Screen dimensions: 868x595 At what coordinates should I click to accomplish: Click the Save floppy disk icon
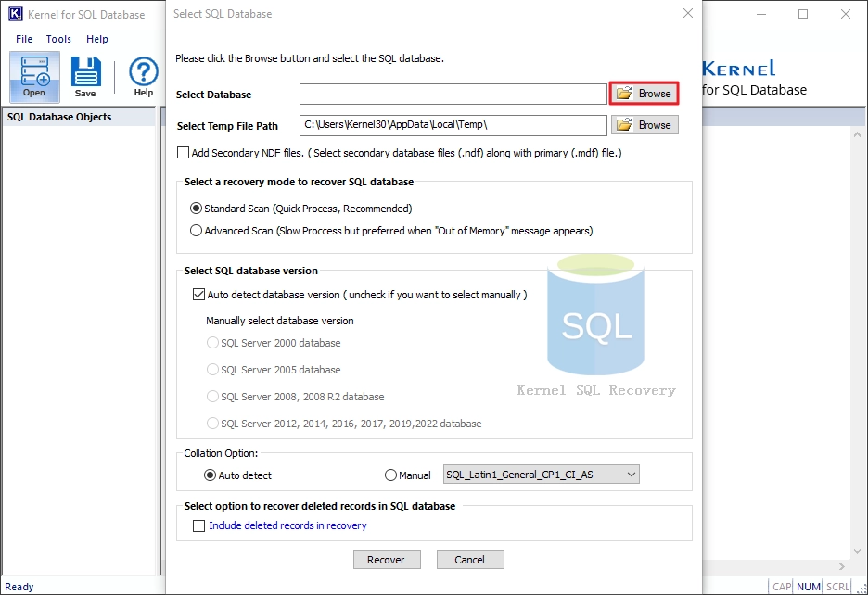click(85, 77)
